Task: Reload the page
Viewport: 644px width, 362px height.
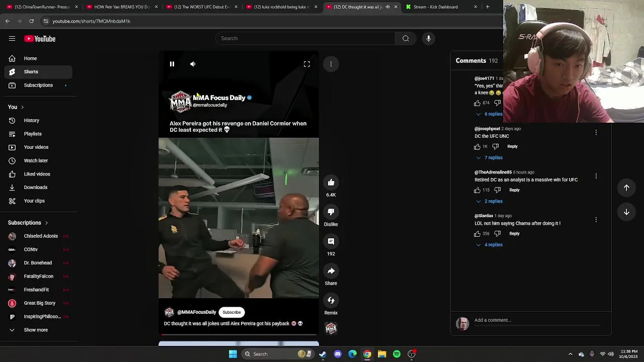Action: 31,21
